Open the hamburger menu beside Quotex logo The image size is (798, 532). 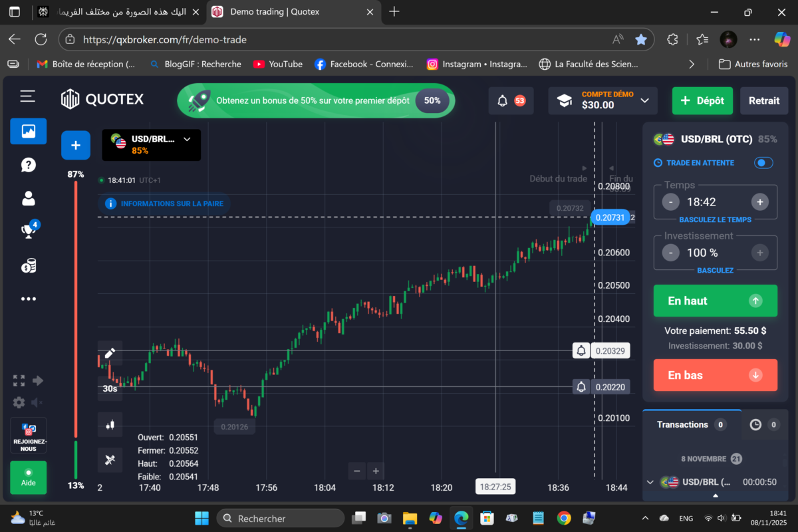coord(27,97)
